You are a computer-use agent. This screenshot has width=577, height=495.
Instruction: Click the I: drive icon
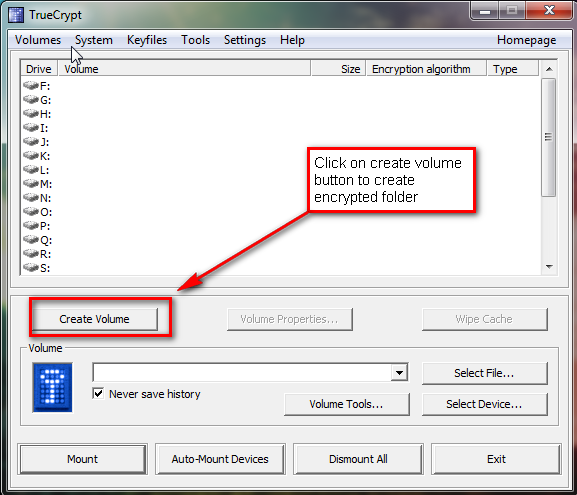coord(31,128)
